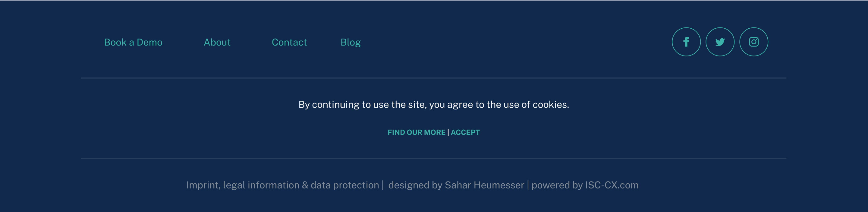Open the Facebook social page icon
This screenshot has height=212, width=868.
point(686,42)
